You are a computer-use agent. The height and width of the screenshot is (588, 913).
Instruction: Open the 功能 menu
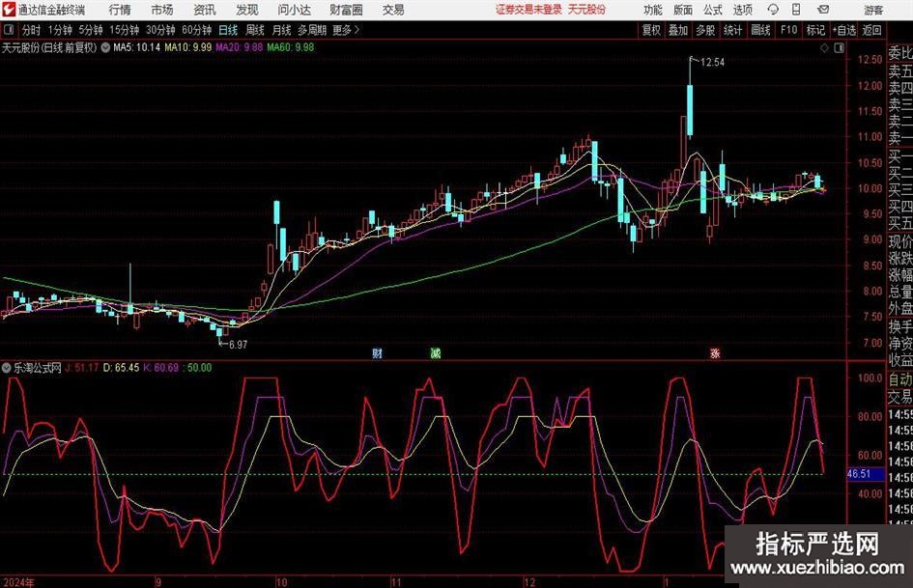coord(653,10)
